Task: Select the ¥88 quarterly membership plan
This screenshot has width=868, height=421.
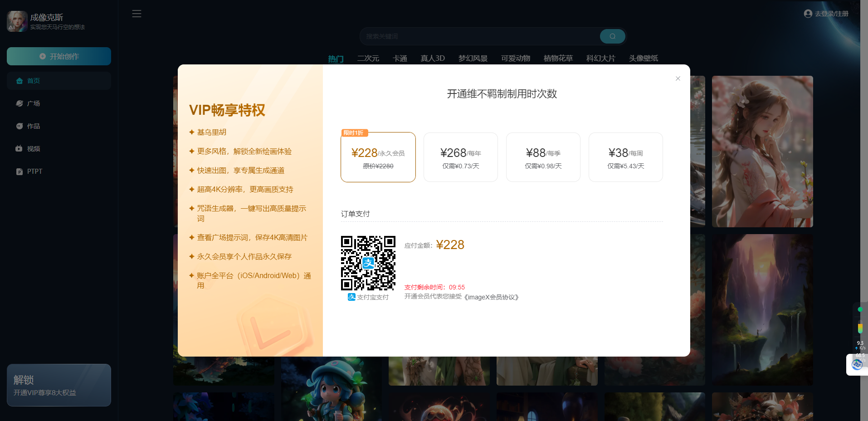Action: click(x=543, y=157)
